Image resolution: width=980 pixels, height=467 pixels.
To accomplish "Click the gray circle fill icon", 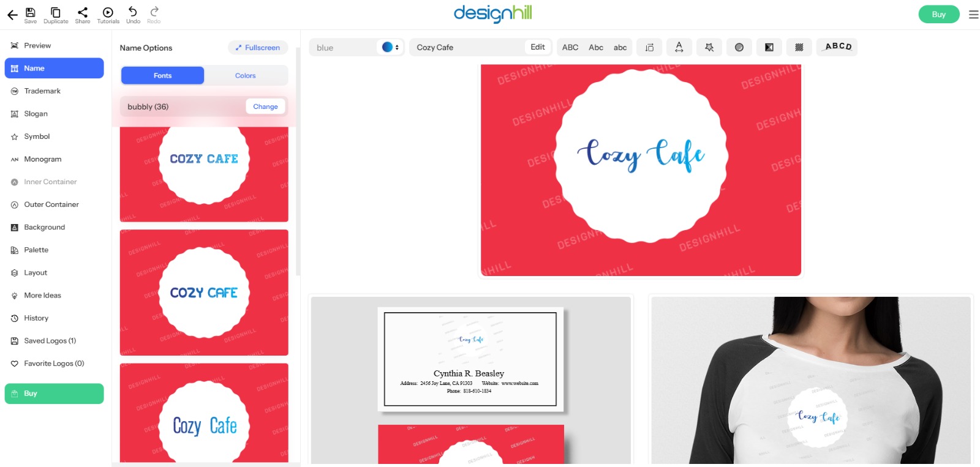I will (x=739, y=47).
